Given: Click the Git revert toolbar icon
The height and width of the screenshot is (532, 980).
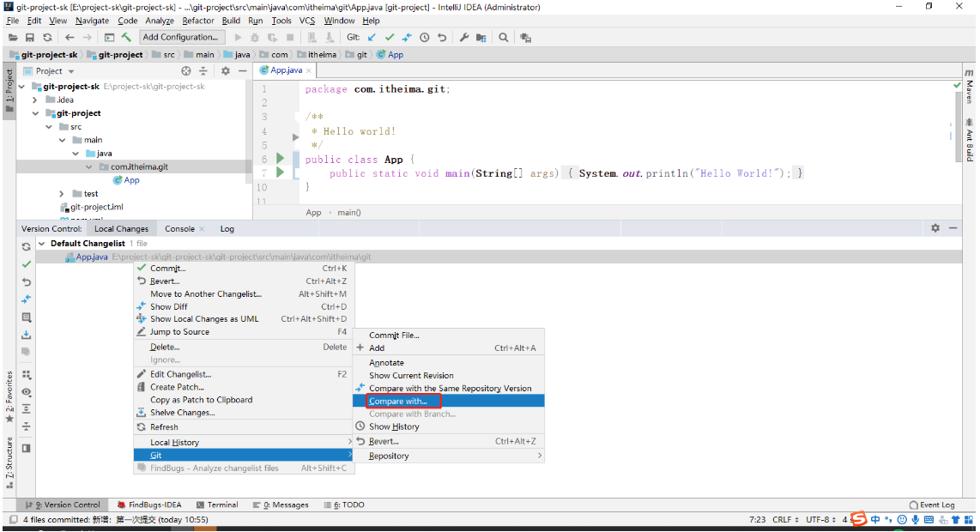Looking at the screenshot, I should (x=442, y=38).
